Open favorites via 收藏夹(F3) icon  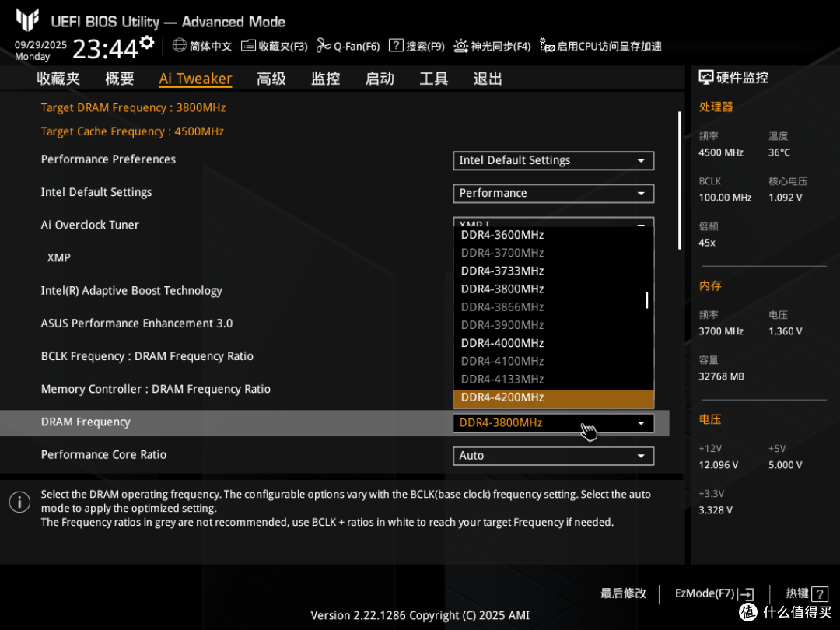(x=248, y=46)
